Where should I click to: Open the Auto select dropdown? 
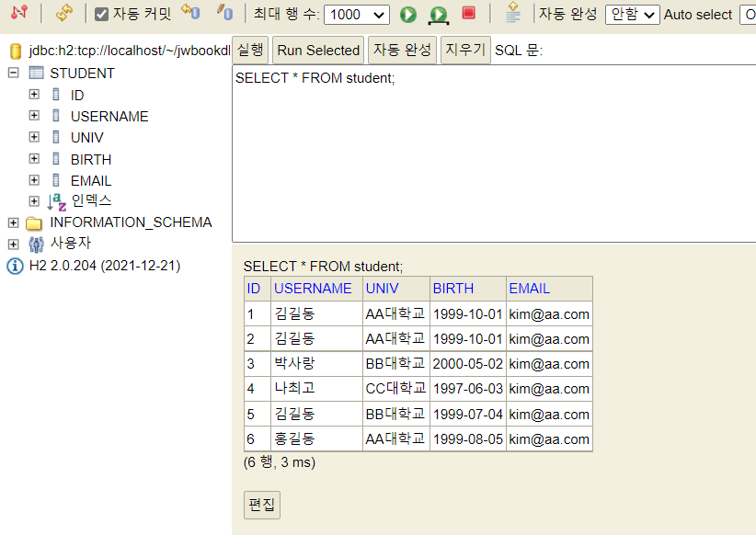pyautogui.click(x=749, y=15)
